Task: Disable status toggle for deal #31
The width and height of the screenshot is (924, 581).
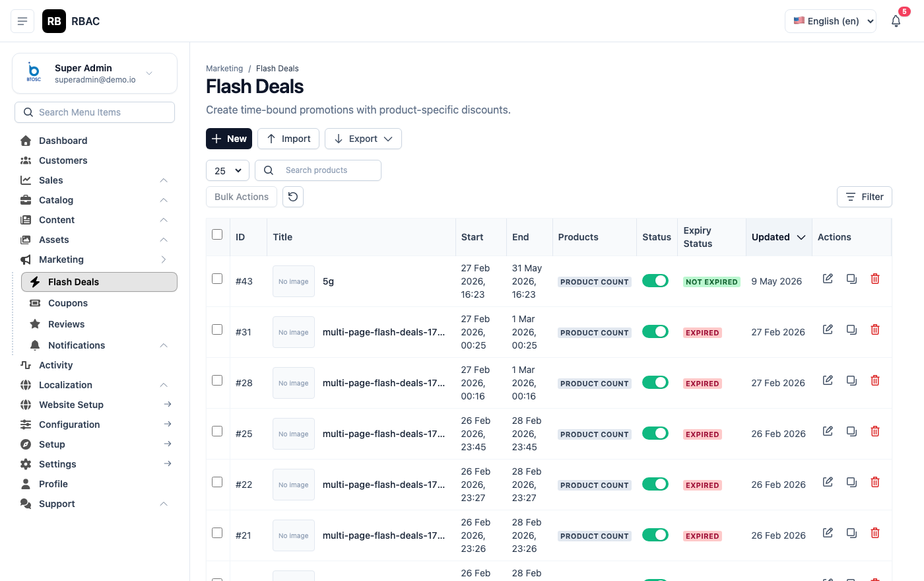Action: coord(655,331)
